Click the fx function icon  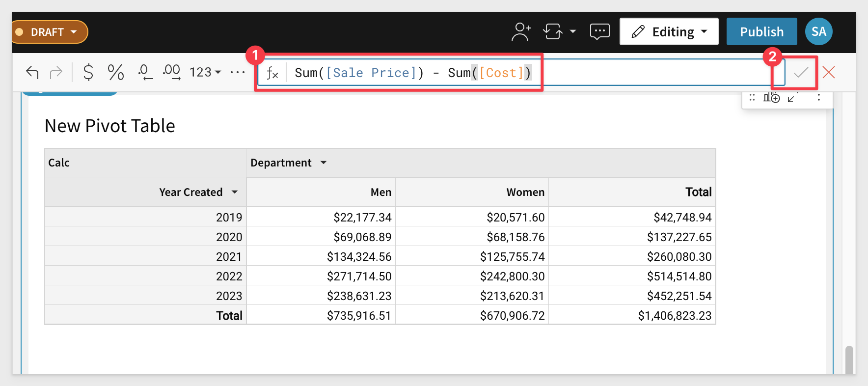[272, 73]
